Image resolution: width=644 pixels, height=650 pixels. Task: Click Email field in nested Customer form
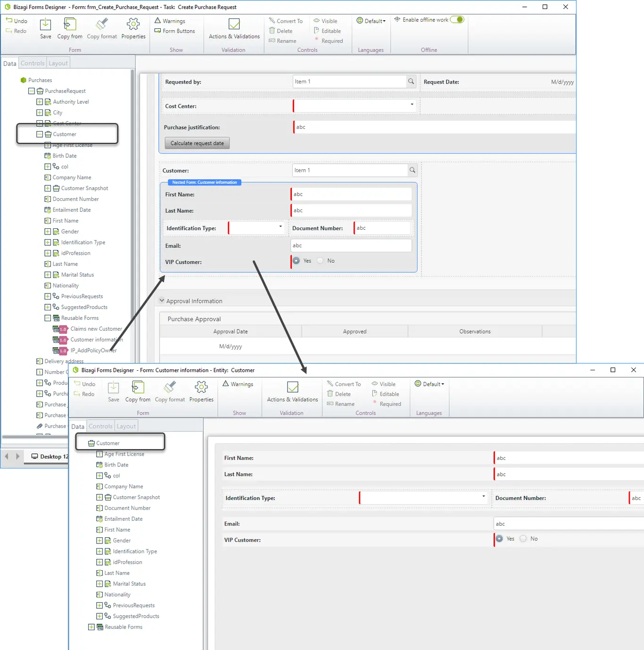[351, 245]
